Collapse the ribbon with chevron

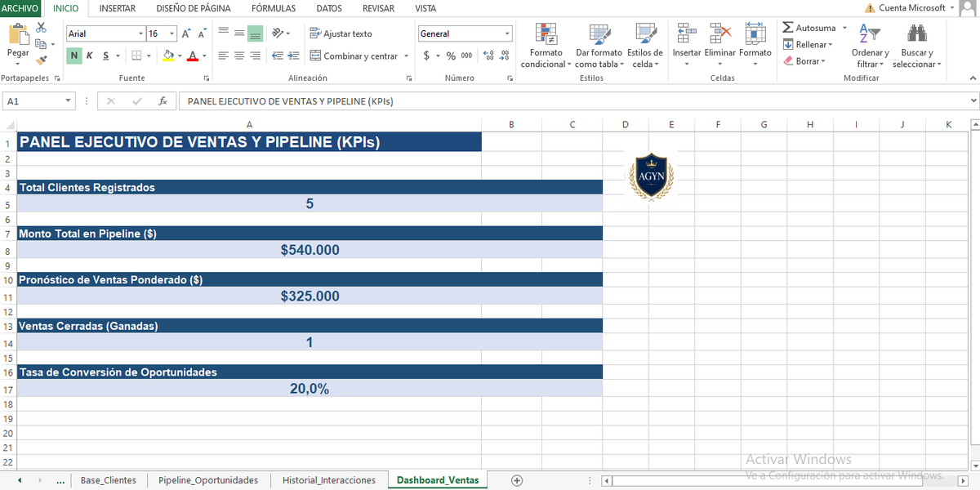coord(972,78)
